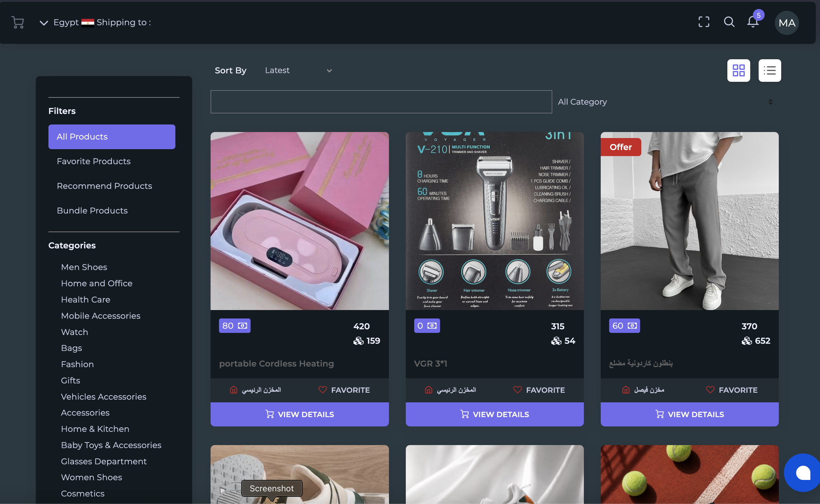Click warehouse icon on VGR 3*1 card

429,390
